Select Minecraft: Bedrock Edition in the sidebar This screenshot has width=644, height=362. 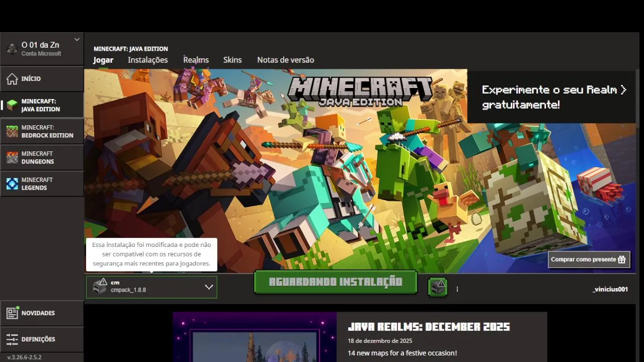(42, 131)
